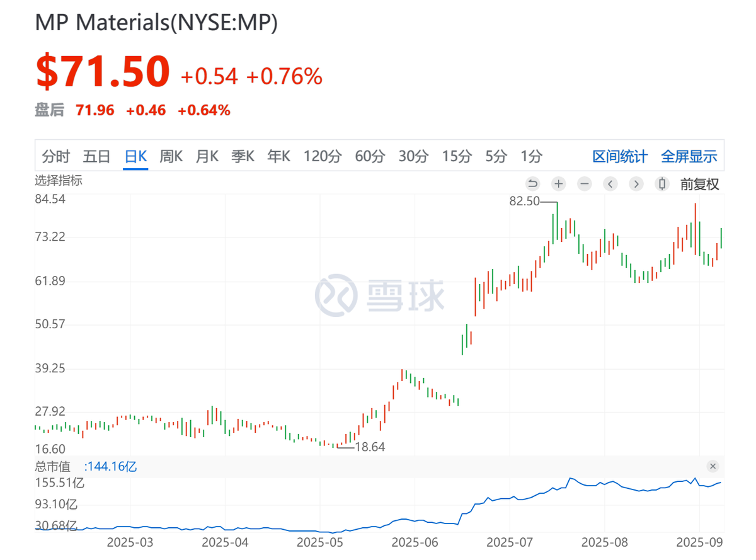Click the 2025-03 x-axis date label
The height and width of the screenshot is (560, 756).
130,542
